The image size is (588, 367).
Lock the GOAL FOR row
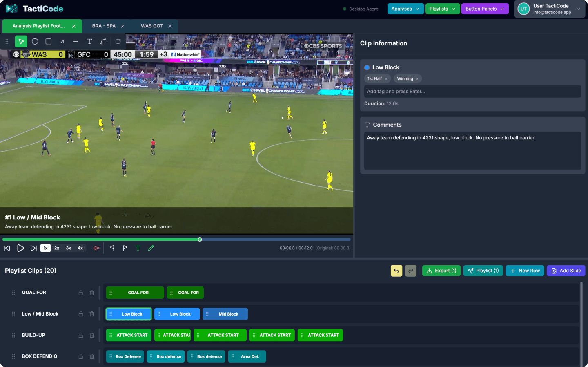coord(80,293)
